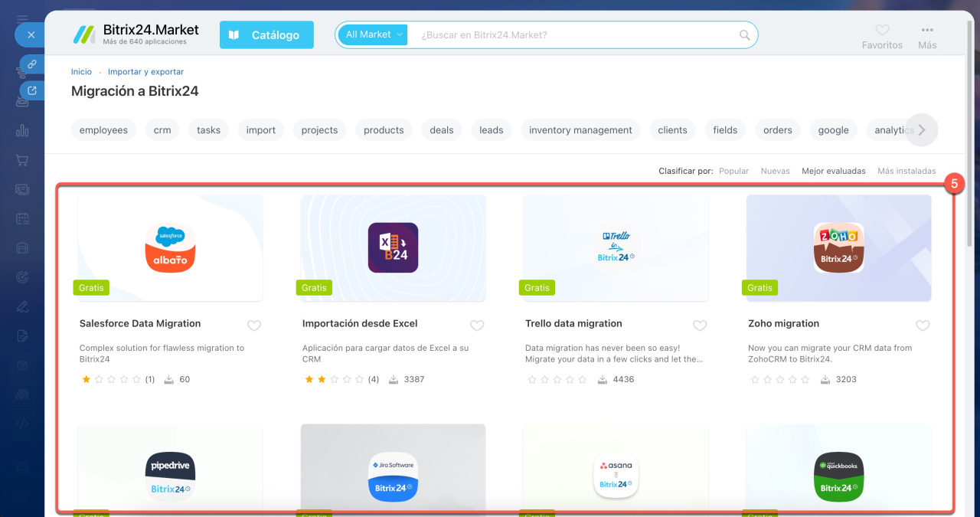Click the QuickBooks Bitrix24 app icon
Image resolution: width=980 pixels, height=517 pixels.
838,476
